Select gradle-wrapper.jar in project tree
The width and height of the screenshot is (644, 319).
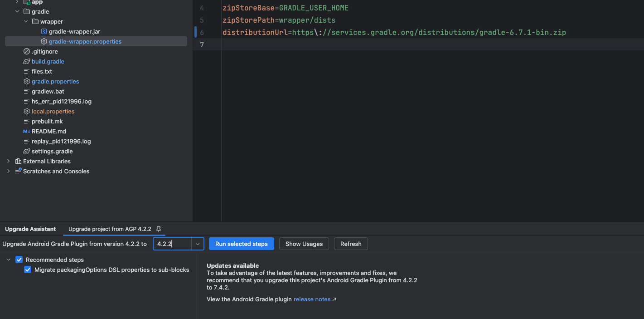(74, 31)
